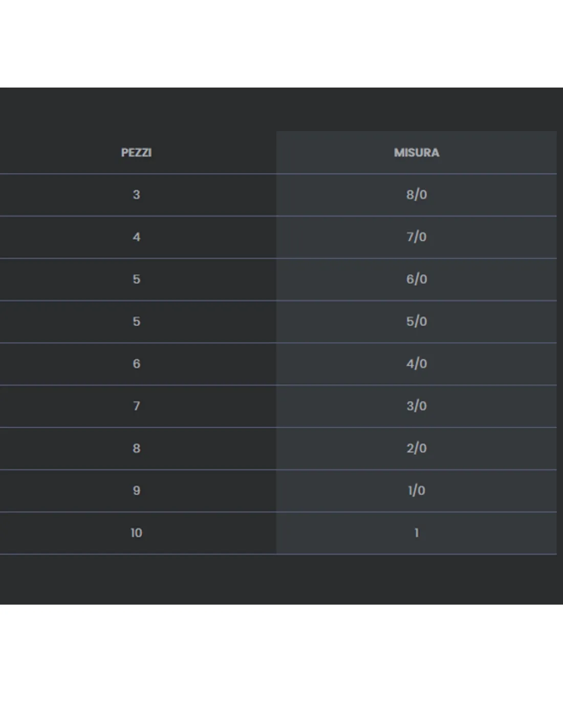The width and height of the screenshot is (563, 728).
Task: Select the 6/0 size cell
Action: pyautogui.click(x=417, y=279)
